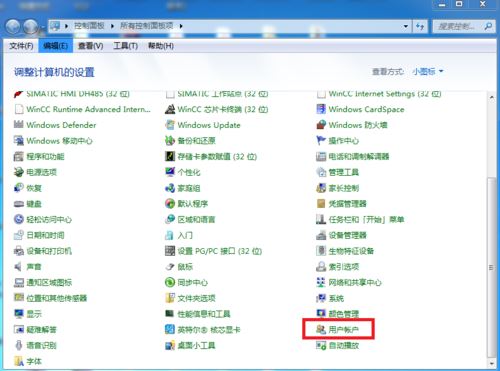This screenshot has height=371, width=500.
Task: Click the scrollbar down arrow
Action: pyautogui.click(x=491, y=363)
